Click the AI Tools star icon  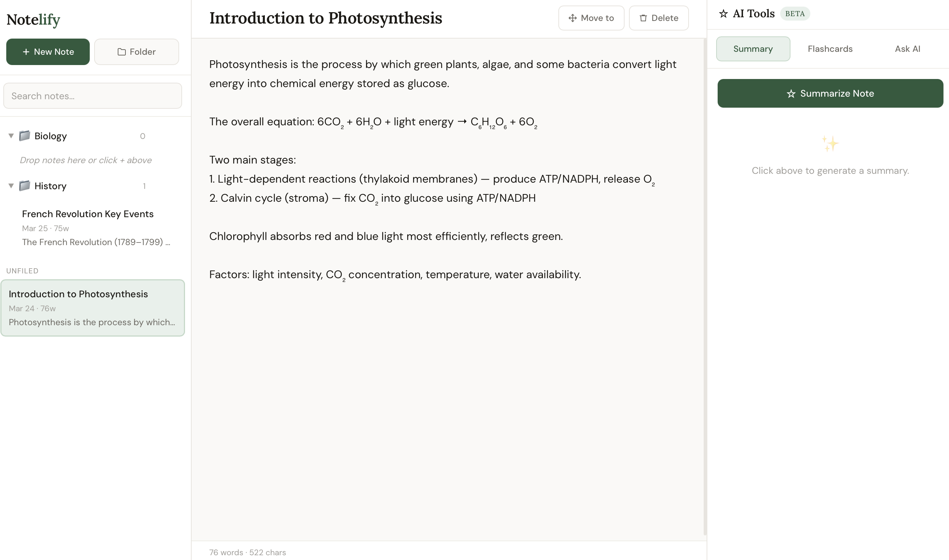(x=723, y=14)
